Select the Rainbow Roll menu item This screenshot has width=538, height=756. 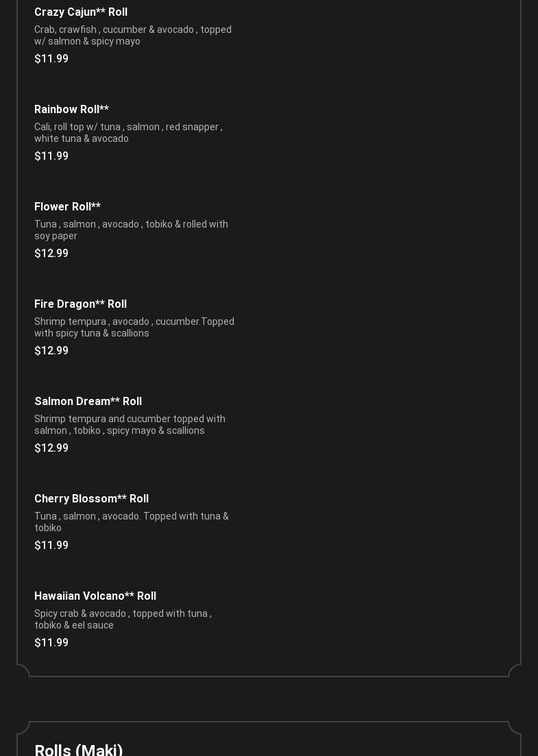click(71, 110)
